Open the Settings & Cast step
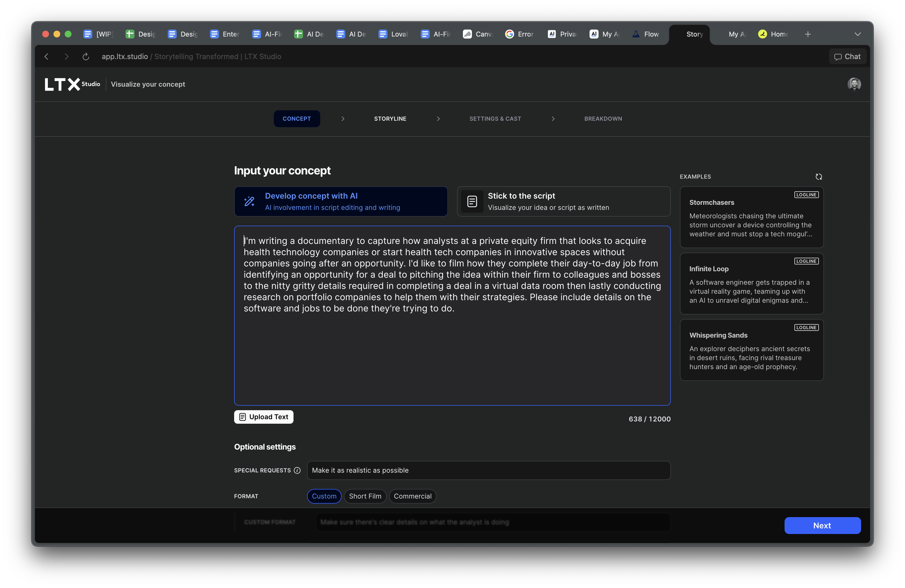Image resolution: width=905 pixels, height=588 pixels. (x=495, y=119)
